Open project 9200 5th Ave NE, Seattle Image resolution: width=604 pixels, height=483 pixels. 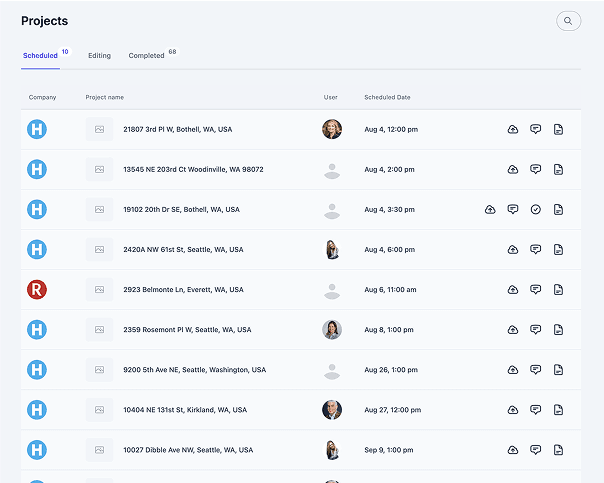(195, 370)
